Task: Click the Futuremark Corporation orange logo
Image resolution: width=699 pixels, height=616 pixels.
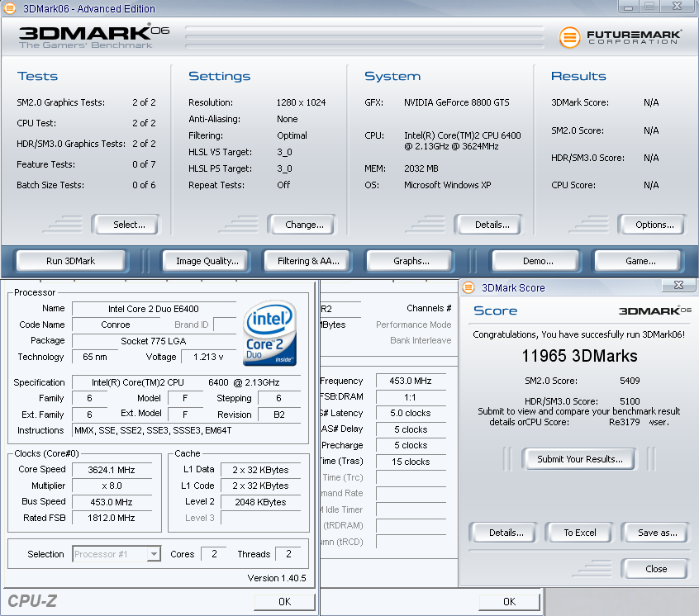Action: [569, 37]
